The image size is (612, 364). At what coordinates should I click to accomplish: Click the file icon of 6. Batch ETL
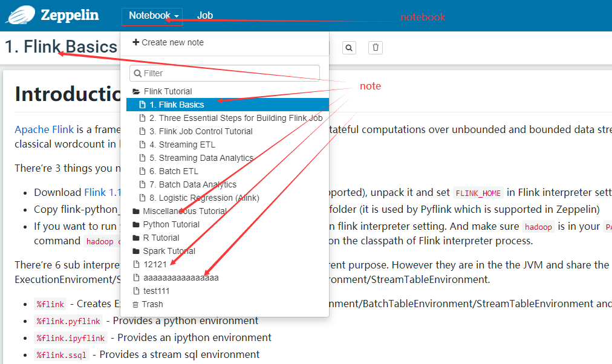pyautogui.click(x=143, y=171)
